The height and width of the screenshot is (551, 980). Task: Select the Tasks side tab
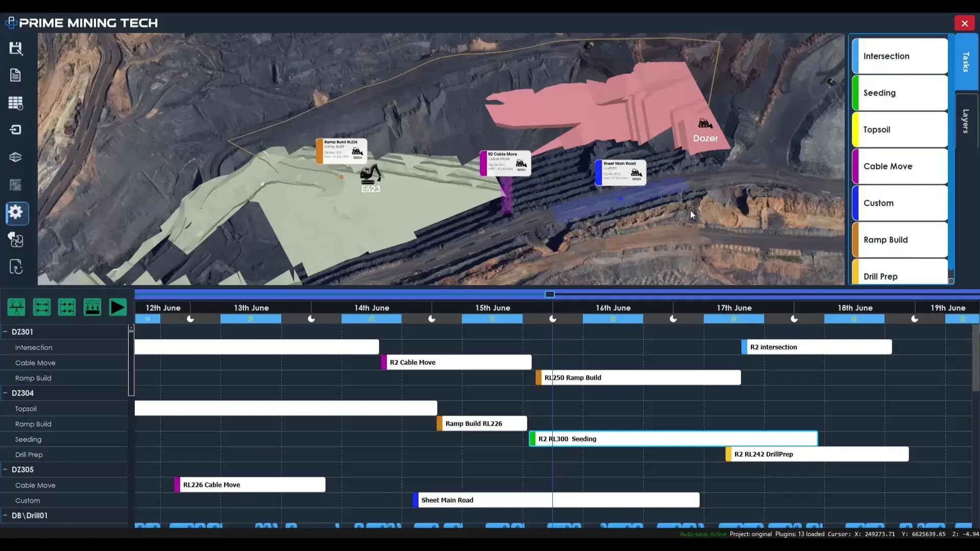point(965,62)
